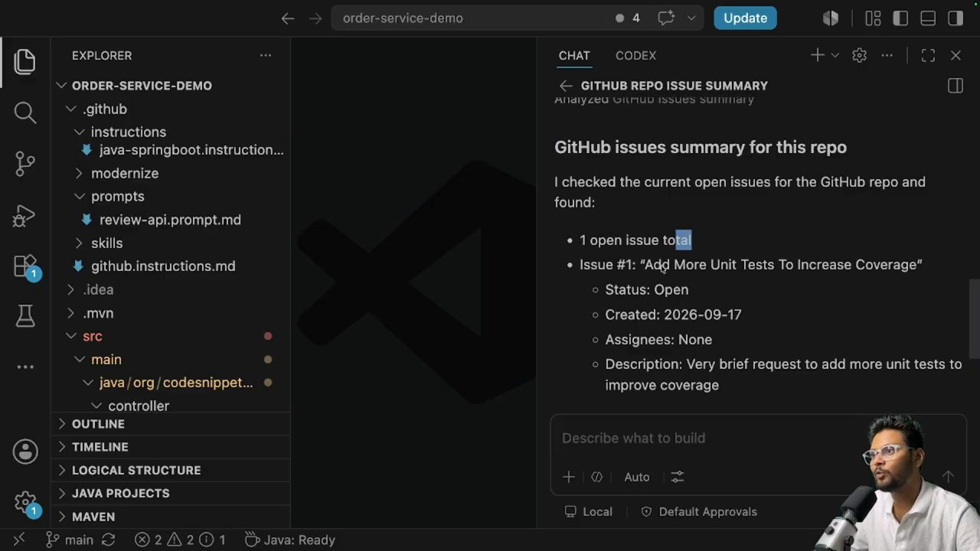Focus the 'Describe what to build' input
The width and height of the screenshot is (980, 551).
(x=758, y=439)
